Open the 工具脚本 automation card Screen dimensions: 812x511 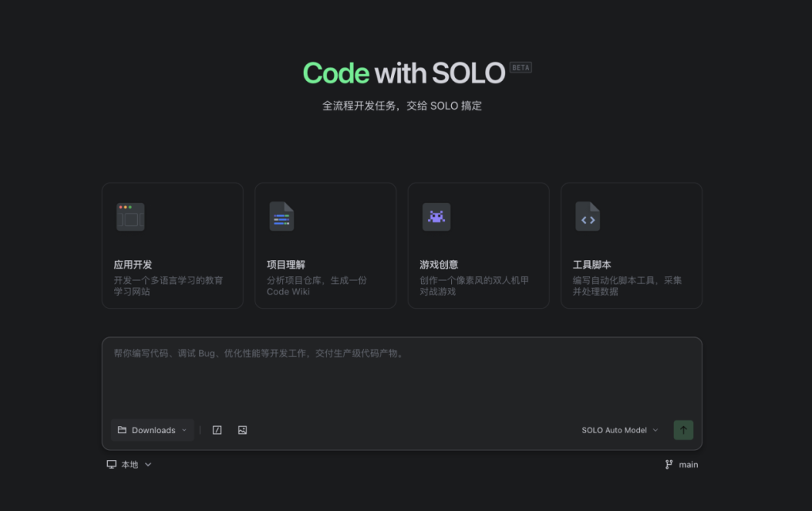click(631, 244)
